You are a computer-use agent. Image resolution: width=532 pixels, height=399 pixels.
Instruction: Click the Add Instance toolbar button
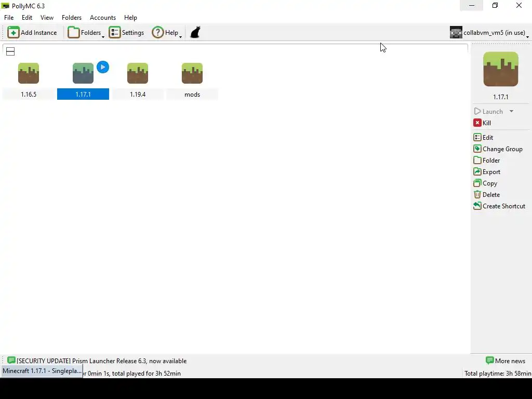click(32, 33)
